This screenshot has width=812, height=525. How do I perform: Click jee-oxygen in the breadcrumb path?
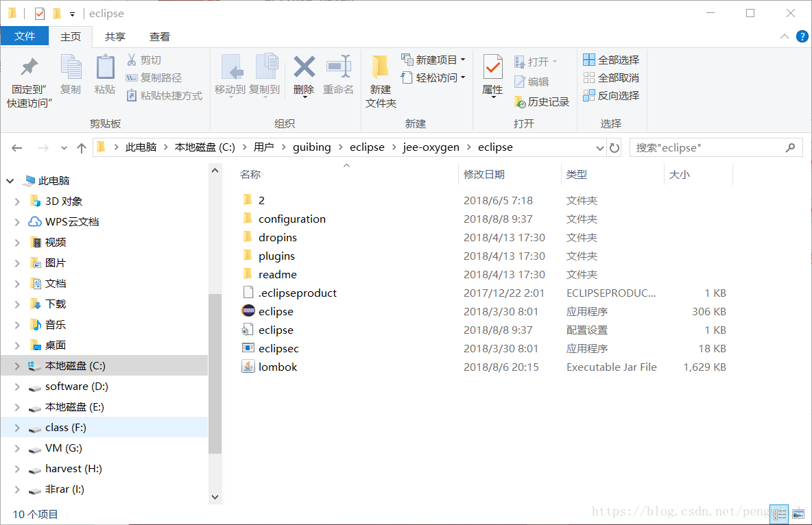(x=431, y=147)
